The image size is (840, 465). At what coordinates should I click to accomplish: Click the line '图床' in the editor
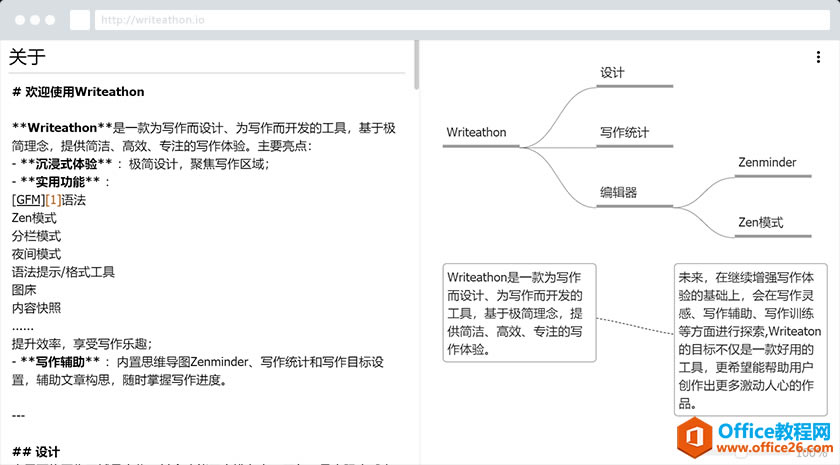[24, 290]
